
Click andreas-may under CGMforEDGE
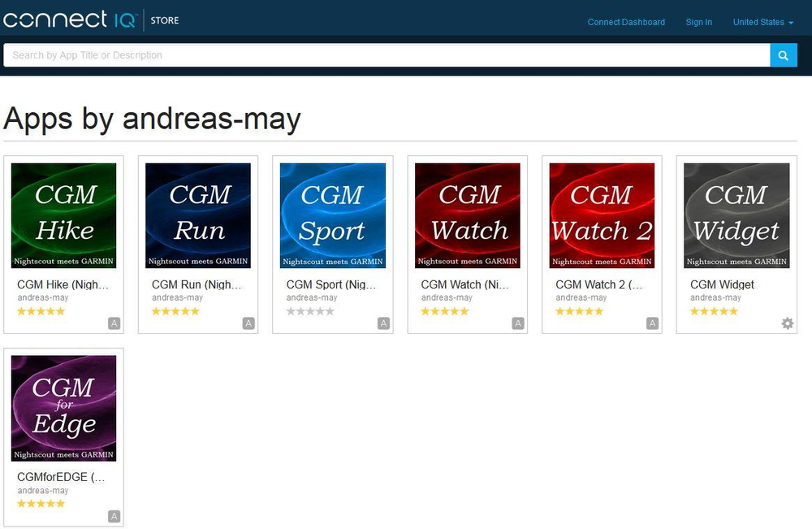point(43,490)
